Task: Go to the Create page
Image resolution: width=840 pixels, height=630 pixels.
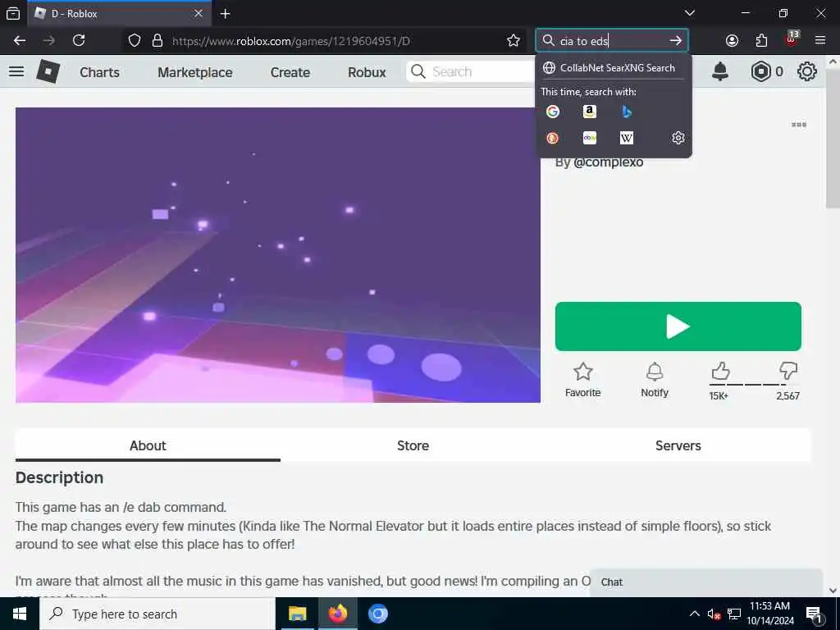Action: [x=290, y=72]
